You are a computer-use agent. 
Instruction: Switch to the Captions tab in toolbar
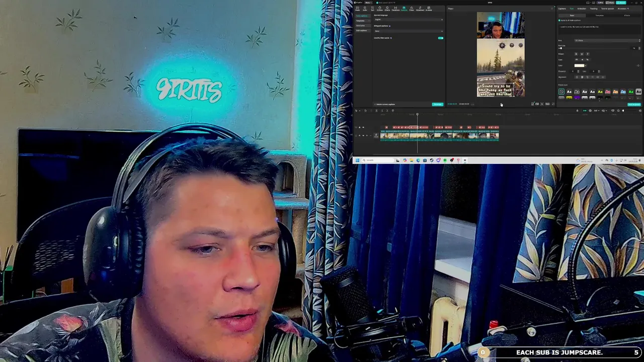point(404,9)
